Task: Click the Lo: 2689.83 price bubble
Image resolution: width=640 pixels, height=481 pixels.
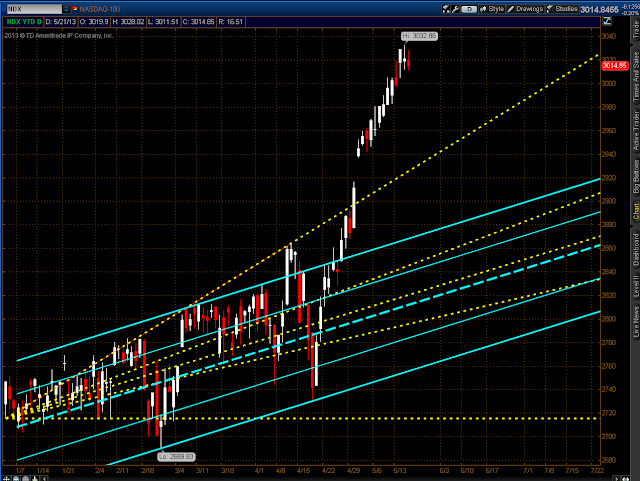Action: [x=176, y=457]
